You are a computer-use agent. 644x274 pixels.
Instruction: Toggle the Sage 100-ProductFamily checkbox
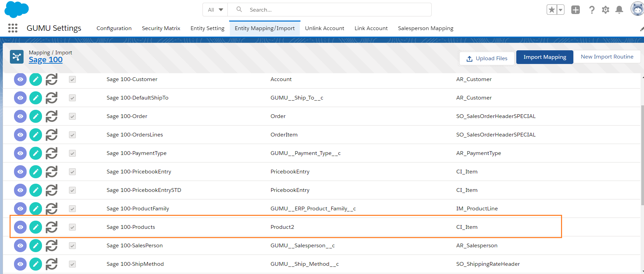click(72, 209)
